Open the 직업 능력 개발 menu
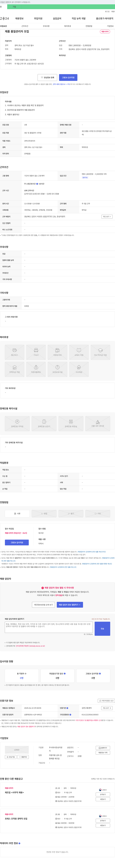 [x=79, y=19]
